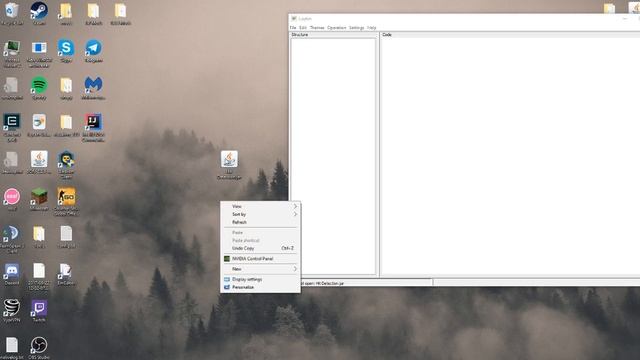Open the Operation menu in Luyten
640x360 pixels.
coord(337,28)
